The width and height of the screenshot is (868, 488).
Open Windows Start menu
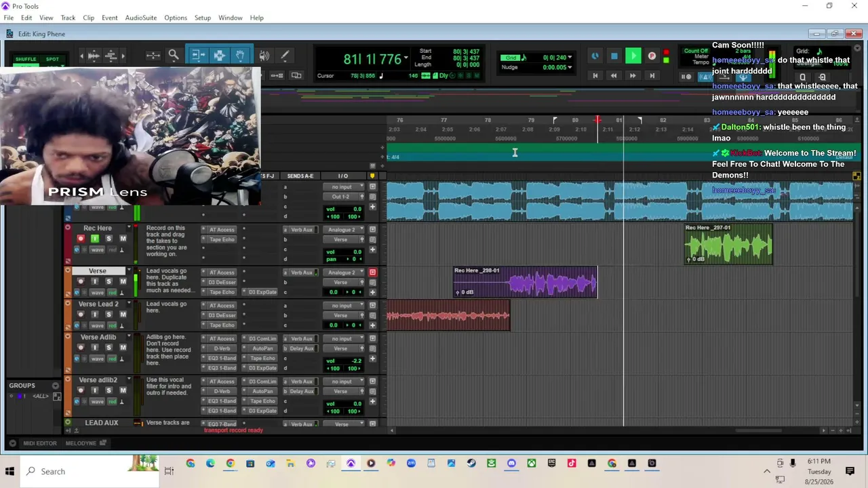pyautogui.click(x=9, y=471)
